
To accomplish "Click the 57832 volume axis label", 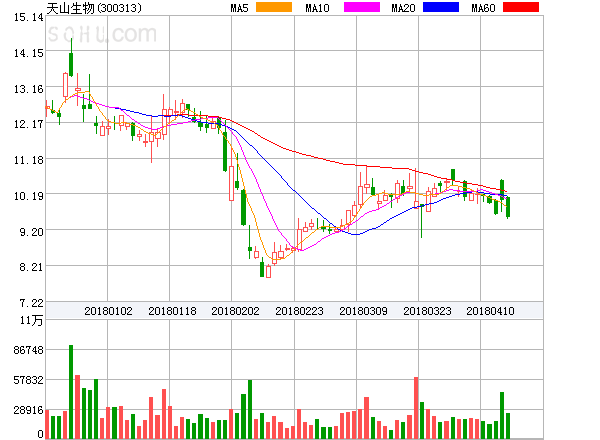I will (29, 380).
